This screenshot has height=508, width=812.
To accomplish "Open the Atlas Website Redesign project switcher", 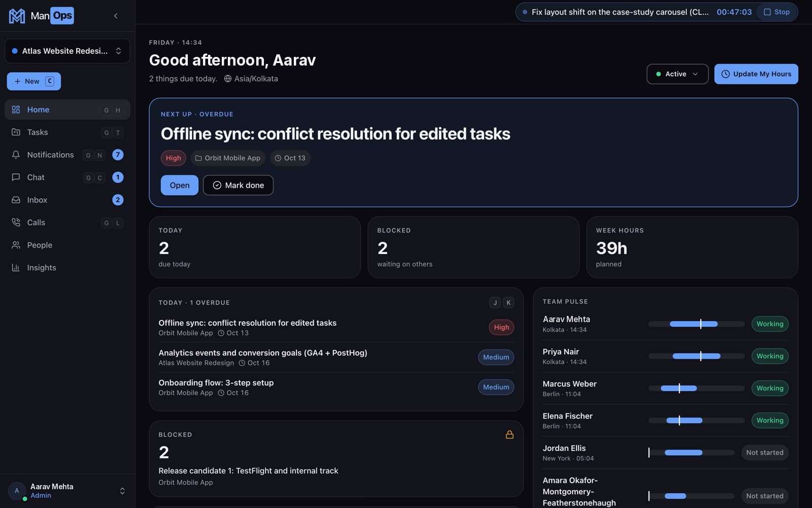I will [x=67, y=51].
